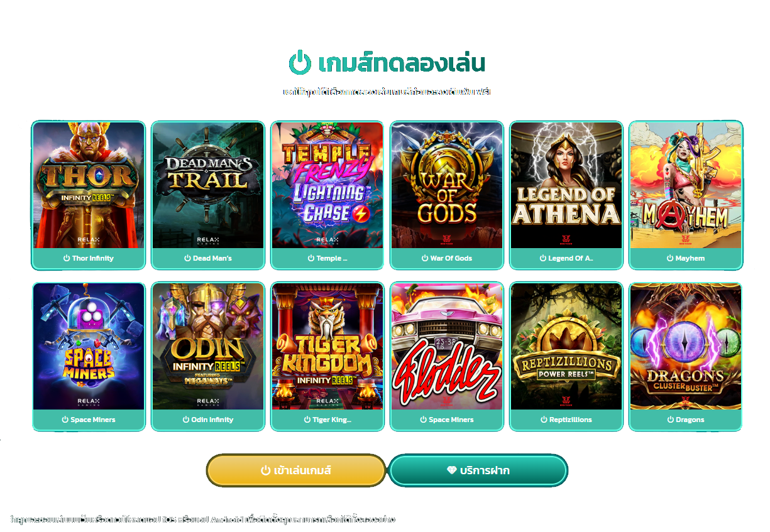
Task: Click the Tiger King... label link
Action: pos(332,420)
